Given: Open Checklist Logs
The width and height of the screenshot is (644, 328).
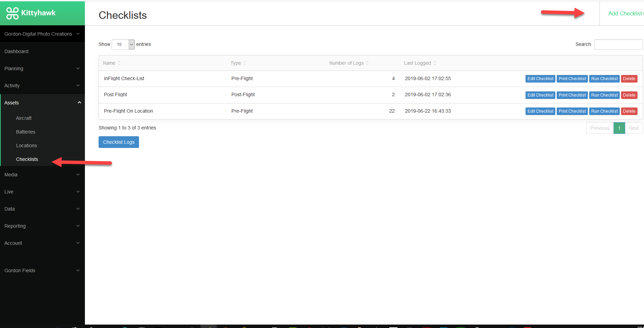Looking at the screenshot, I should pos(119,142).
